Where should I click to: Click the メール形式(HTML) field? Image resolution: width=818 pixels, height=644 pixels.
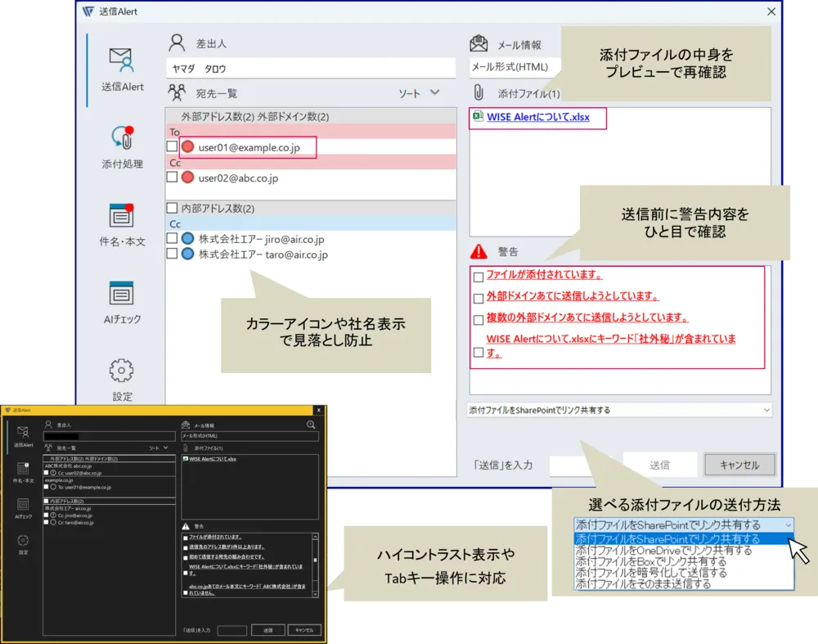515,67
